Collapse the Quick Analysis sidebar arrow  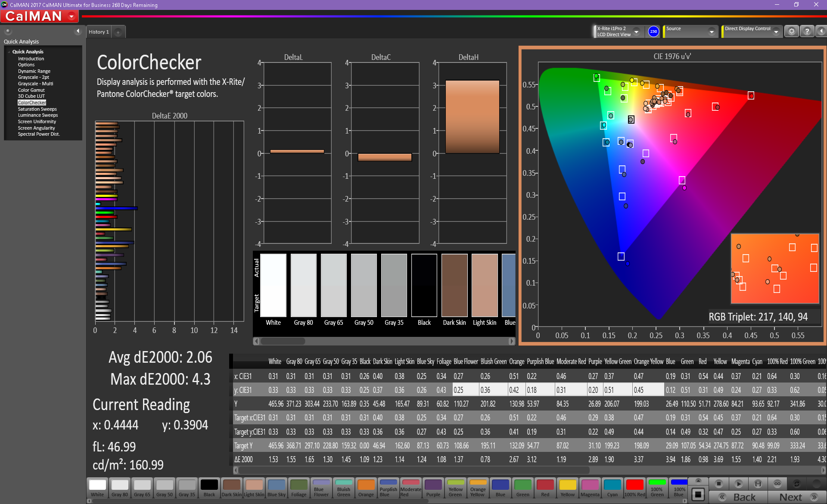point(78,31)
